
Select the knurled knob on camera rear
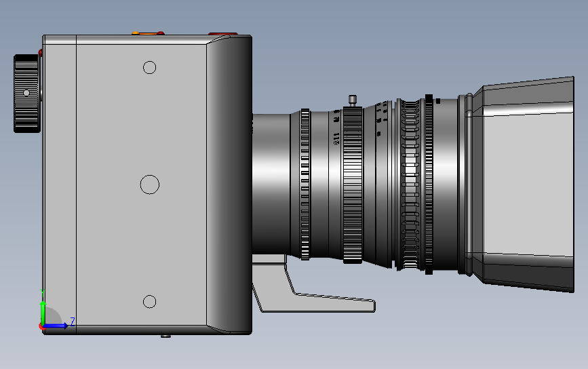26,94
